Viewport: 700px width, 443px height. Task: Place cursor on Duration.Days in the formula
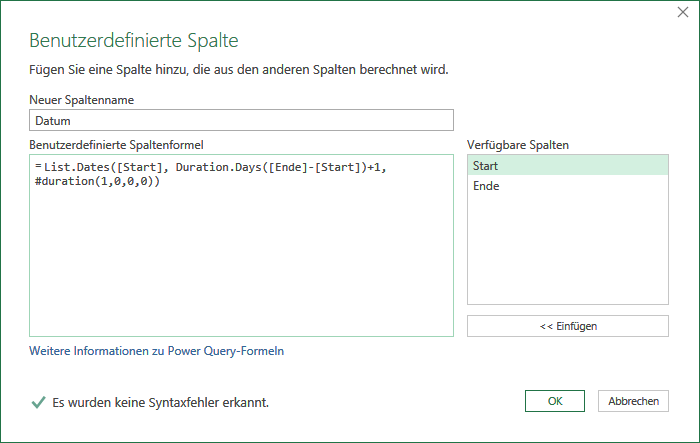coord(218,167)
